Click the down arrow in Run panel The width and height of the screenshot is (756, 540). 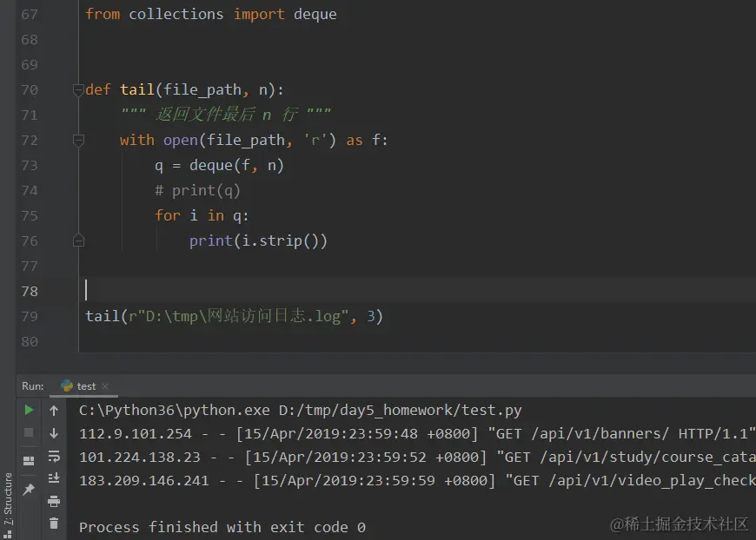[x=54, y=433]
